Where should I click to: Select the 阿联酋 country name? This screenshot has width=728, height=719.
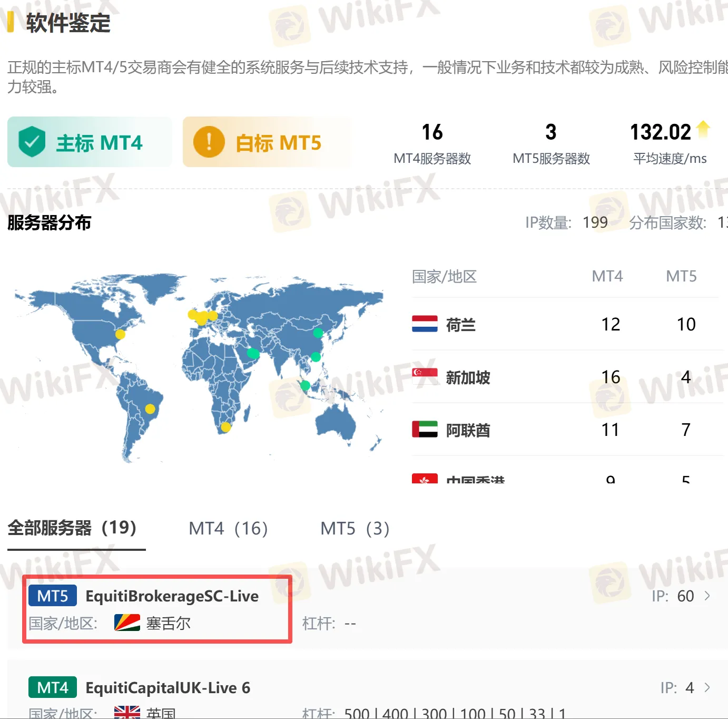pos(468,430)
